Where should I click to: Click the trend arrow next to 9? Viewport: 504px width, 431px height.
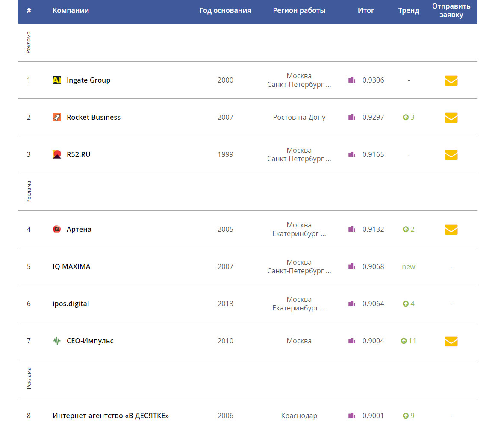coord(406,416)
